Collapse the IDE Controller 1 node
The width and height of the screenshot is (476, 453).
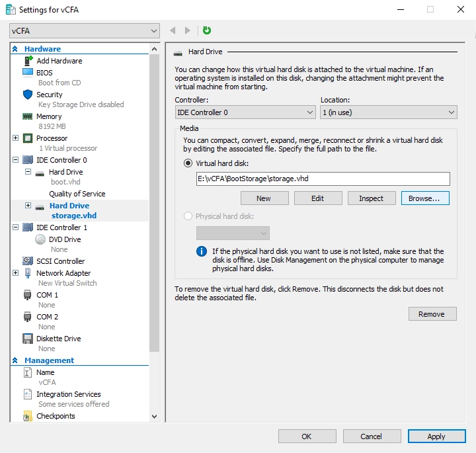point(15,227)
